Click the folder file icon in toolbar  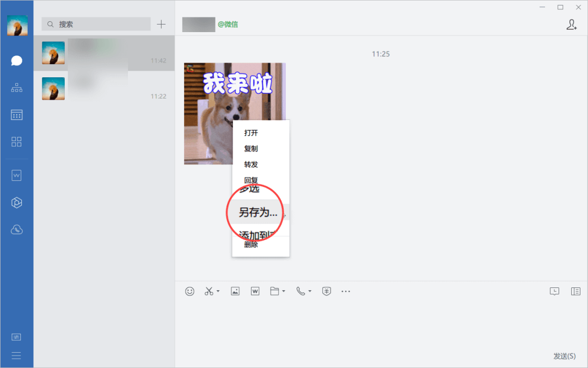[x=274, y=291]
